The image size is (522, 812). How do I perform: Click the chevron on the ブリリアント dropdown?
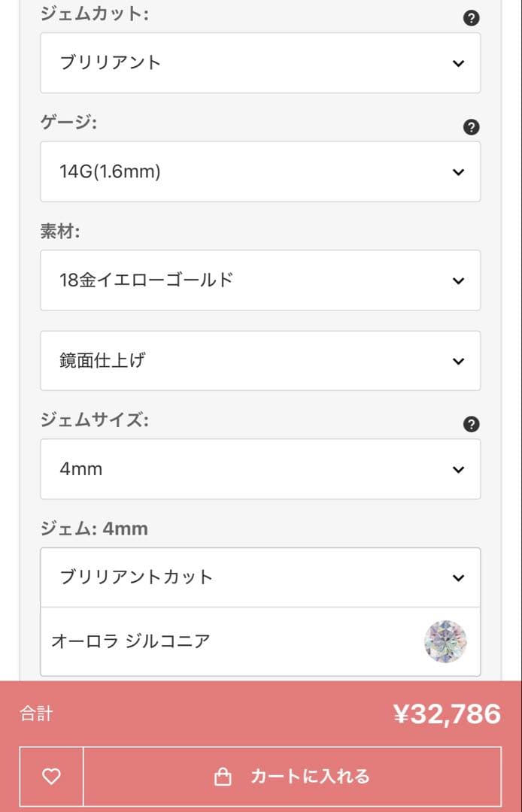pyautogui.click(x=458, y=63)
